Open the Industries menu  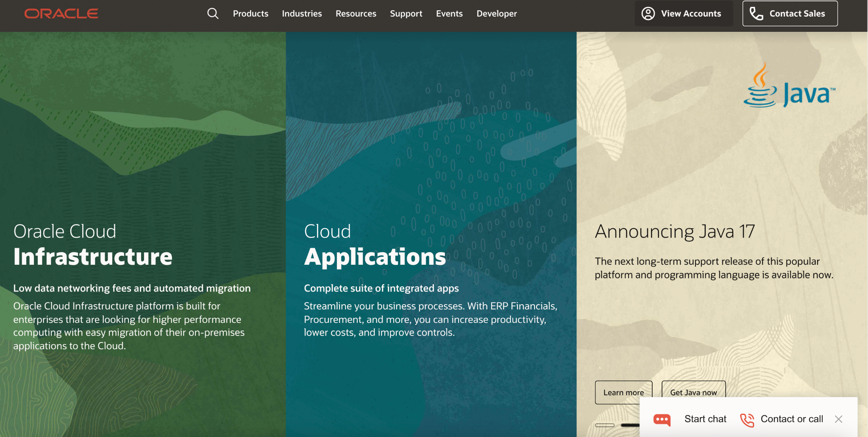coord(302,14)
